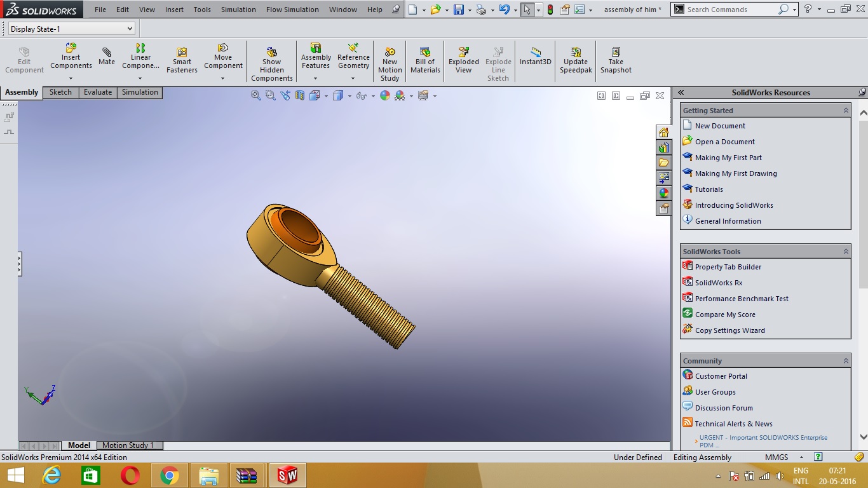This screenshot has height=488, width=868.
Task: Open the Display State-1 dropdown
Action: coord(72,29)
